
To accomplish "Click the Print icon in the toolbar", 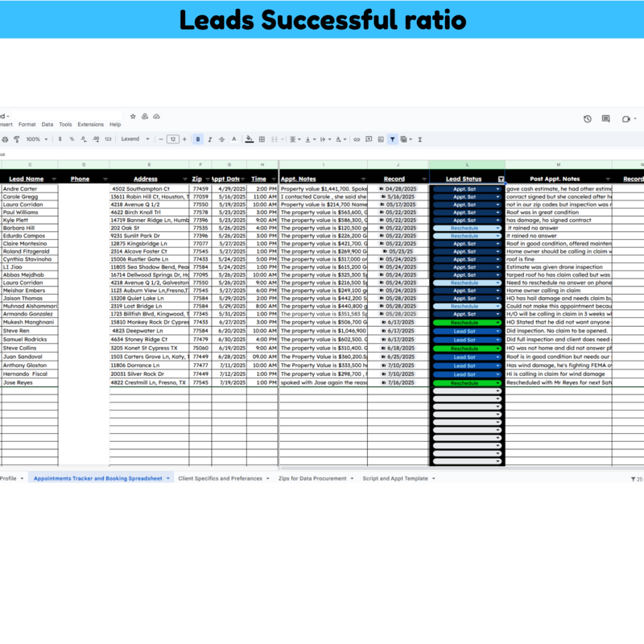I will [x=5, y=138].
